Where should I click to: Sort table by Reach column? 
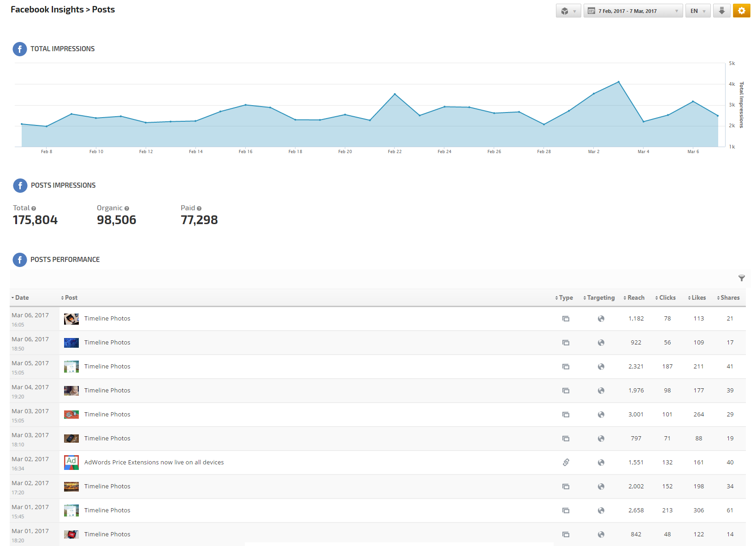click(x=635, y=298)
